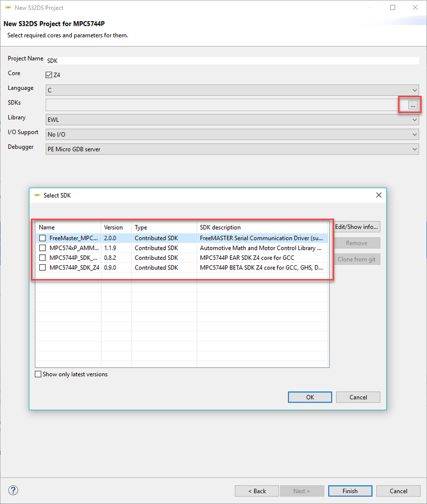Image resolution: width=427 pixels, height=504 pixels.
Task: Open the Language dropdown
Action: [x=232, y=90]
